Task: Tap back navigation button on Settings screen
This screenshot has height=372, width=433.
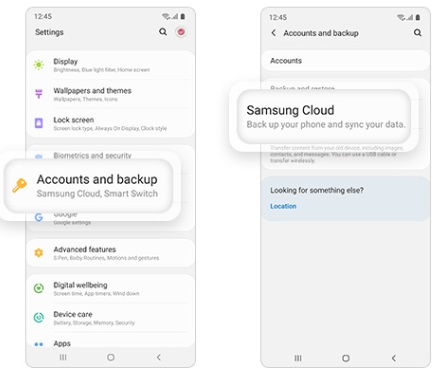Action: [159, 357]
